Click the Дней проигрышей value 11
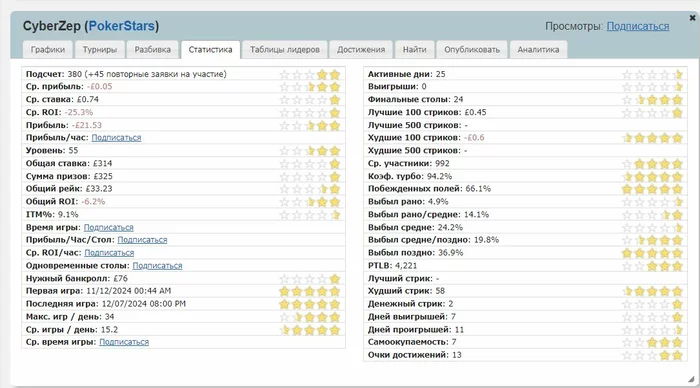The image size is (700, 388). coord(459,330)
